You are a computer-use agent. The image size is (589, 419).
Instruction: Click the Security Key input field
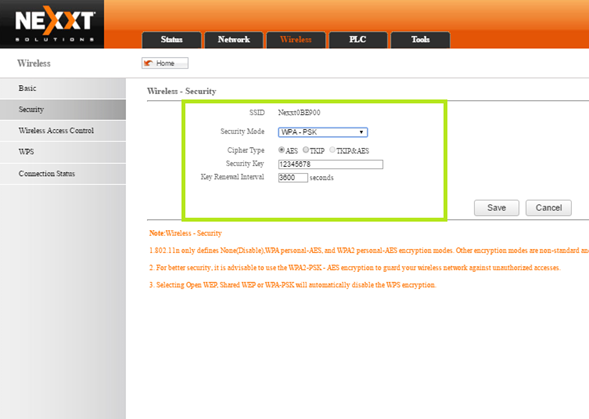[331, 164]
